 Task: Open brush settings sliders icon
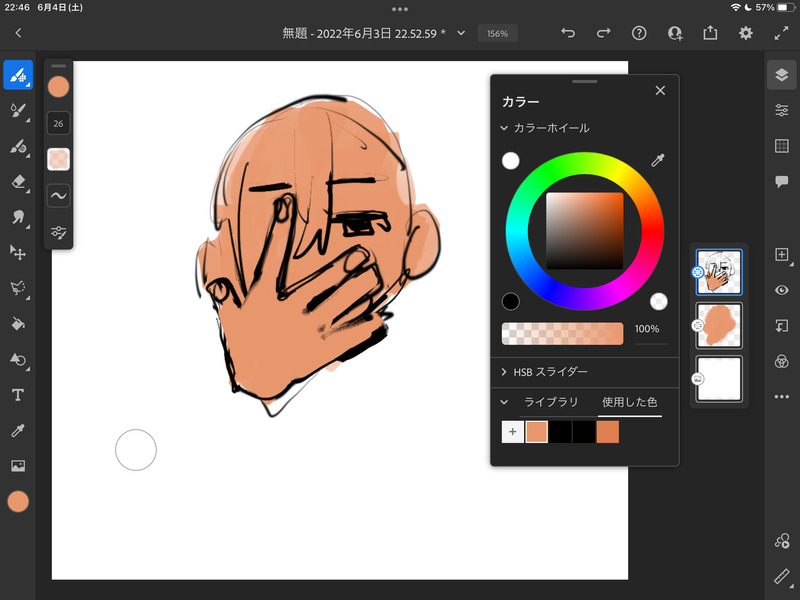point(58,233)
